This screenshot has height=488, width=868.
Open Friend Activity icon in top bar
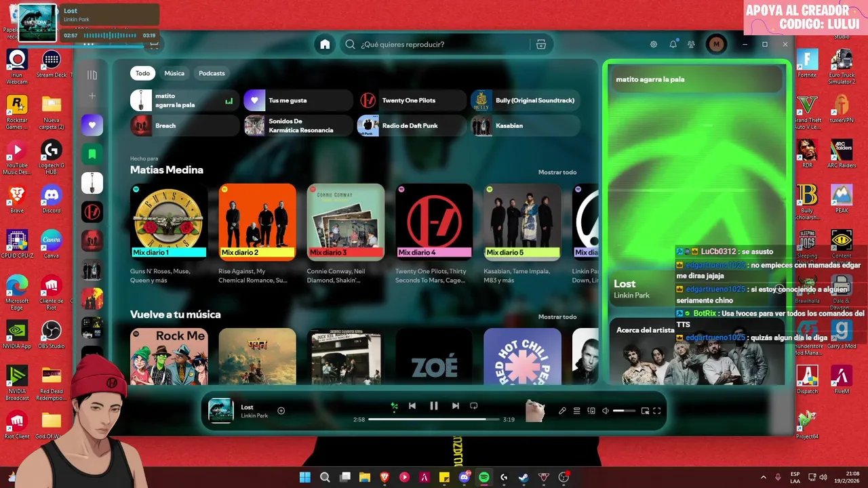pyautogui.click(x=691, y=44)
